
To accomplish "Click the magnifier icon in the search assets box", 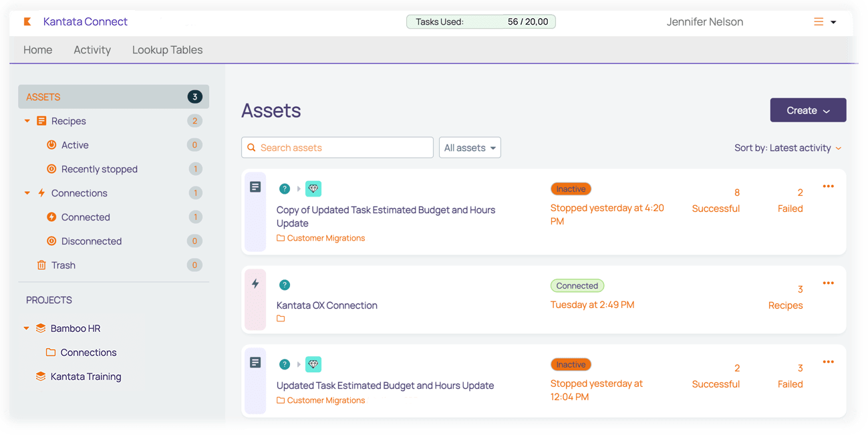I will coord(252,148).
